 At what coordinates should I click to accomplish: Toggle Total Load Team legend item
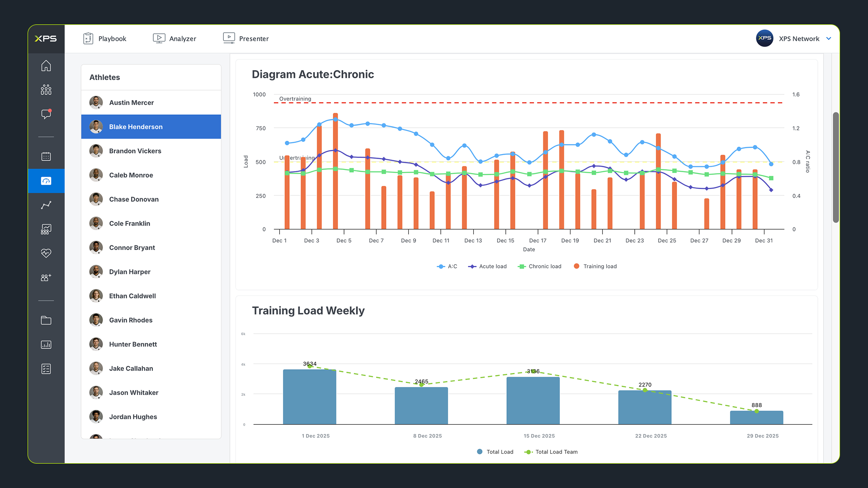(551, 452)
